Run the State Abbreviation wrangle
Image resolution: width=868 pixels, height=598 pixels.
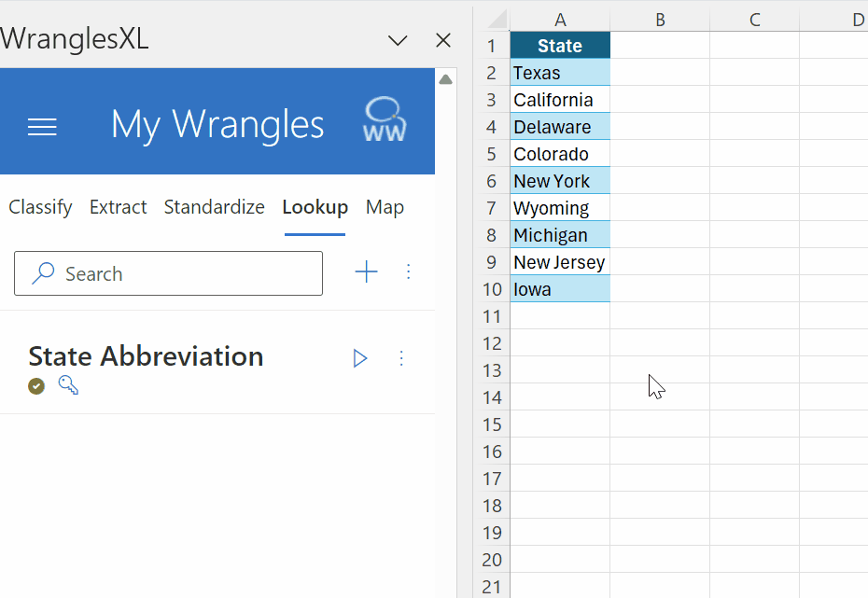coord(360,358)
